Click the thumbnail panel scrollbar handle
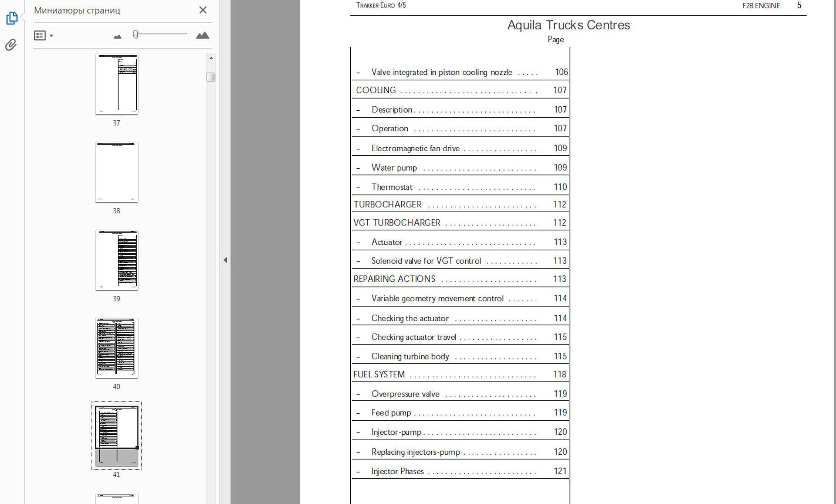This screenshot has height=504, width=836. [211, 77]
